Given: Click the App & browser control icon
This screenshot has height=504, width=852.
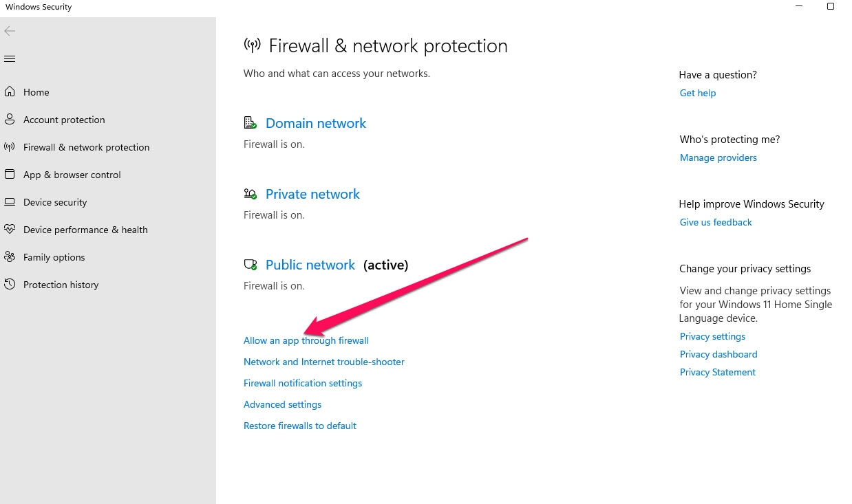Looking at the screenshot, I should tap(10, 174).
